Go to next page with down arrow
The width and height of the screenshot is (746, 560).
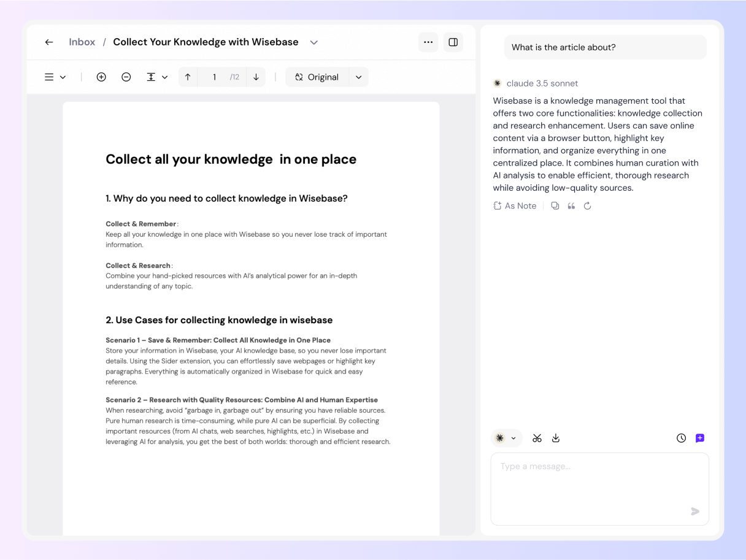pos(256,77)
